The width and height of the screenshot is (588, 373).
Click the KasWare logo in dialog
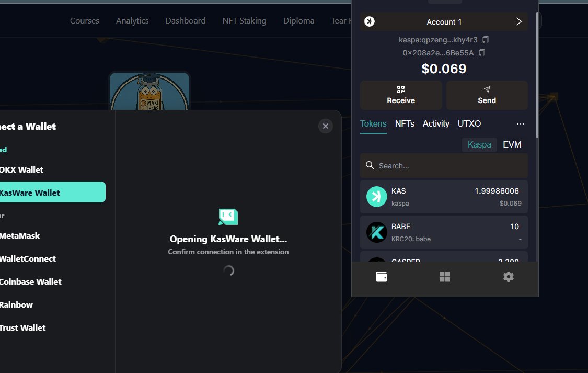pyautogui.click(x=228, y=217)
